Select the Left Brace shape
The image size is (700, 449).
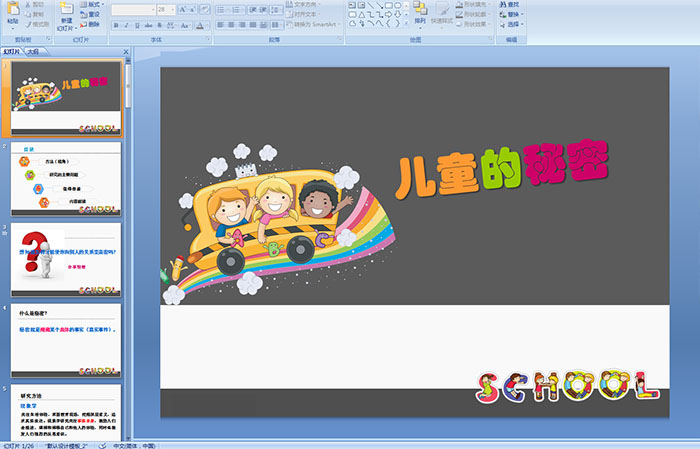pyautogui.click(x=388, y=24)
